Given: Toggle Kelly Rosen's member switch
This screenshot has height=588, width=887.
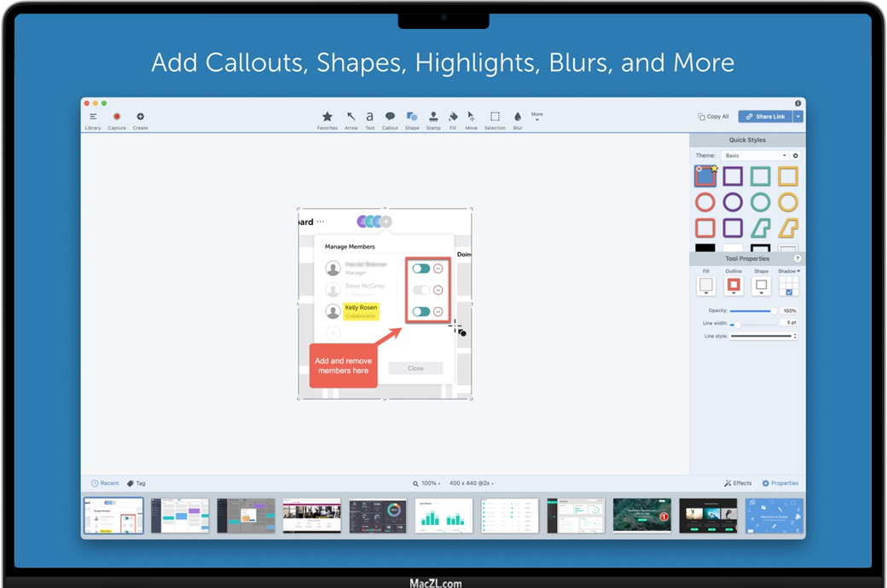Looking at the screenshot, I should 421,312.
